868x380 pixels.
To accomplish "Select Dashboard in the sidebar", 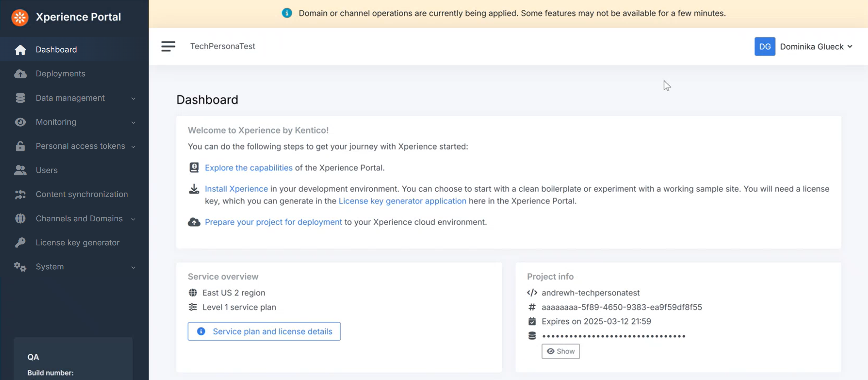I will click(x=56, y=49).
